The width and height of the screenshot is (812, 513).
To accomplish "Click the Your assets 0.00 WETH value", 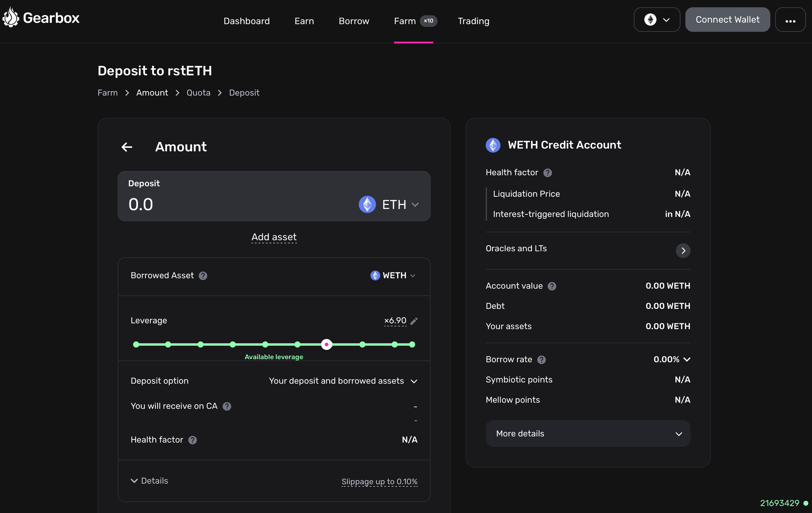I will [667, 326].
